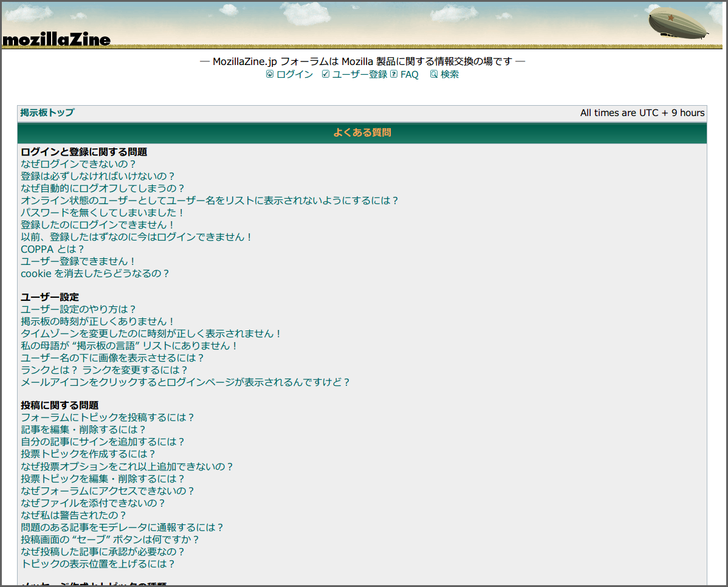
Task: Select 'トピックの表示位置を上げるには？' link
Action: coord(98,564)
